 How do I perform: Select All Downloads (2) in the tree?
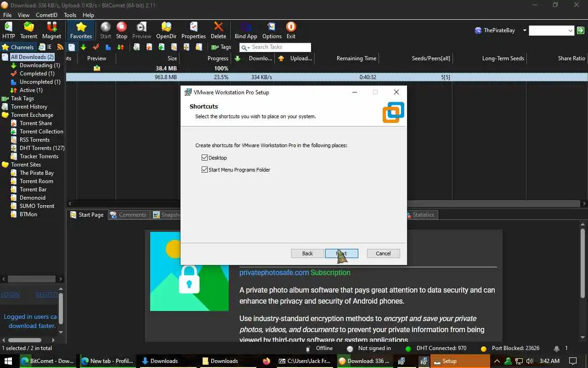[x=32, y=57]
